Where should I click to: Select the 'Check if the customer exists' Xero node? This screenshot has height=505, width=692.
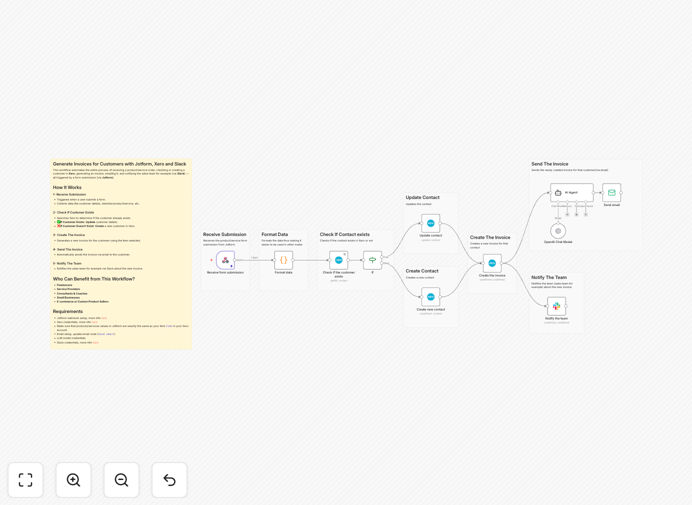click(x=338, y=260)
